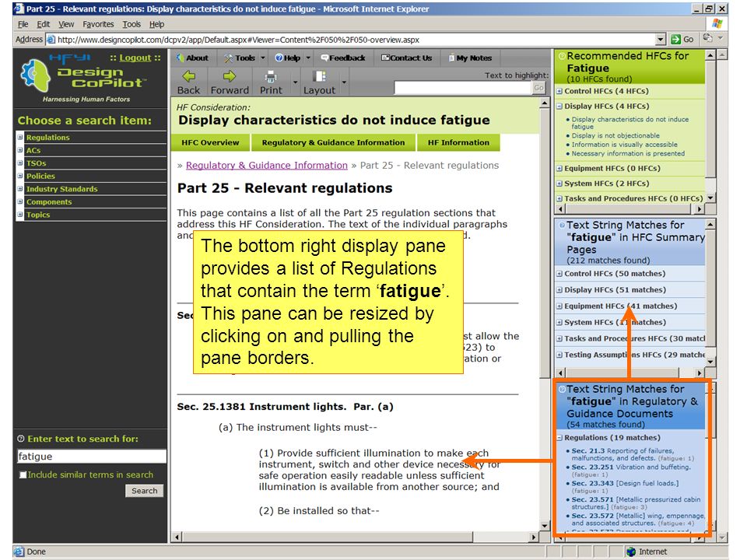Switch to HF Information tab
The height and width of the screenshot is (560, 747).
coord(458,142)
